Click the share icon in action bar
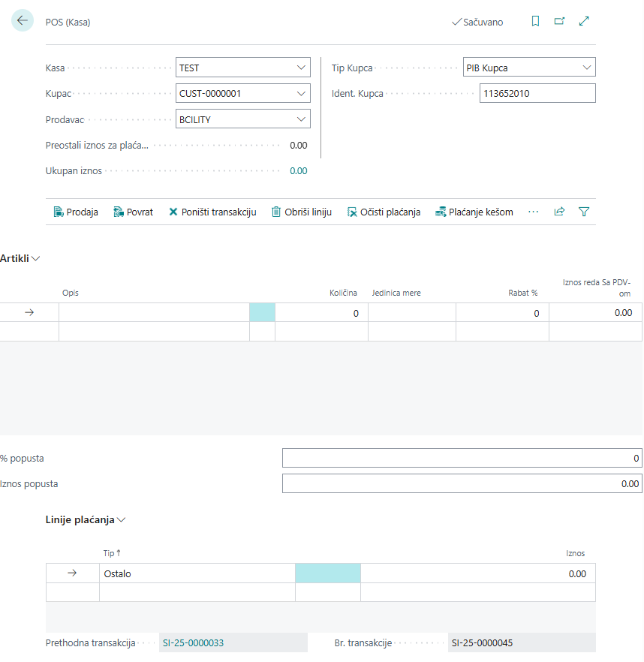Screen dimensions: 644x662 pyautogui.click(x=559, y=212)
